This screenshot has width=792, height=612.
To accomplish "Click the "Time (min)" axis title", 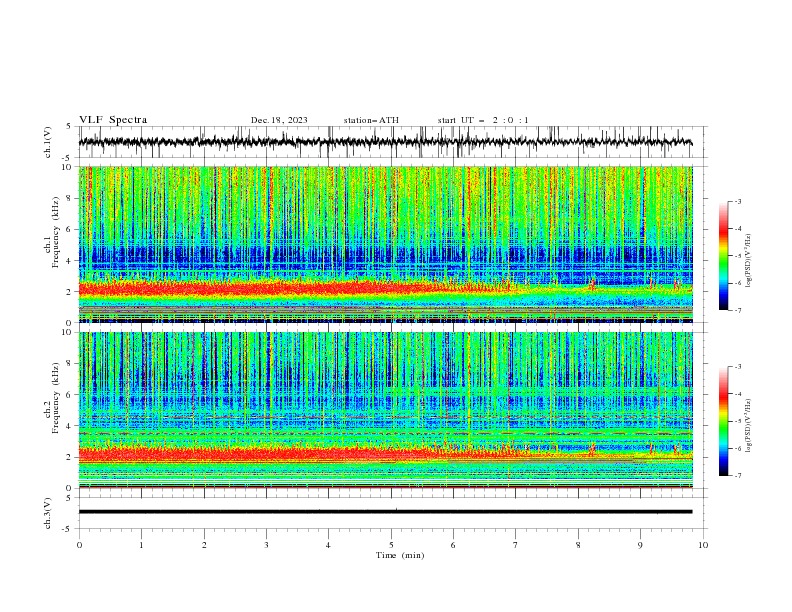I will pyautogui.click(x=400, y=555).
